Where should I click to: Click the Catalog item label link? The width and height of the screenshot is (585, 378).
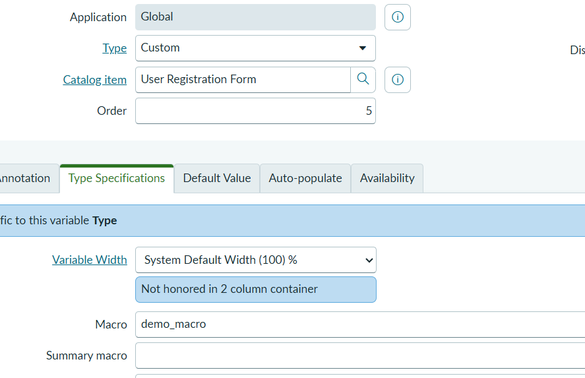[94, 80]
